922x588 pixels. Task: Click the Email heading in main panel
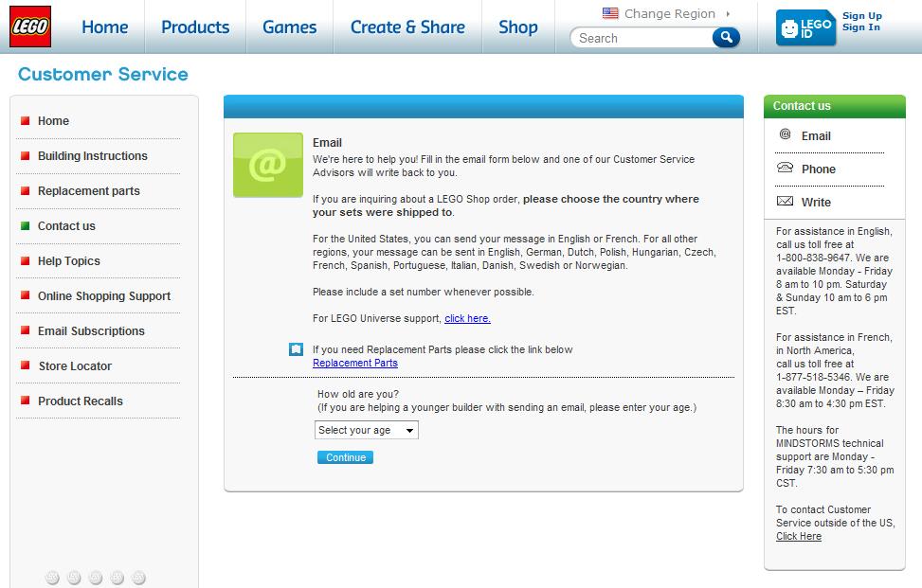pos(327,143)
